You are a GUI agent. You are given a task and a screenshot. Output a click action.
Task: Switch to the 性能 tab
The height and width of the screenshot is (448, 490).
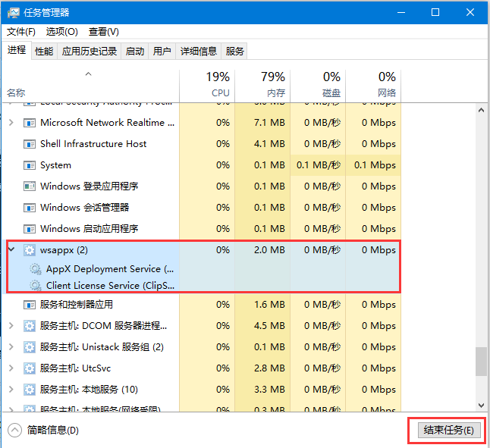tap(44, 52)
